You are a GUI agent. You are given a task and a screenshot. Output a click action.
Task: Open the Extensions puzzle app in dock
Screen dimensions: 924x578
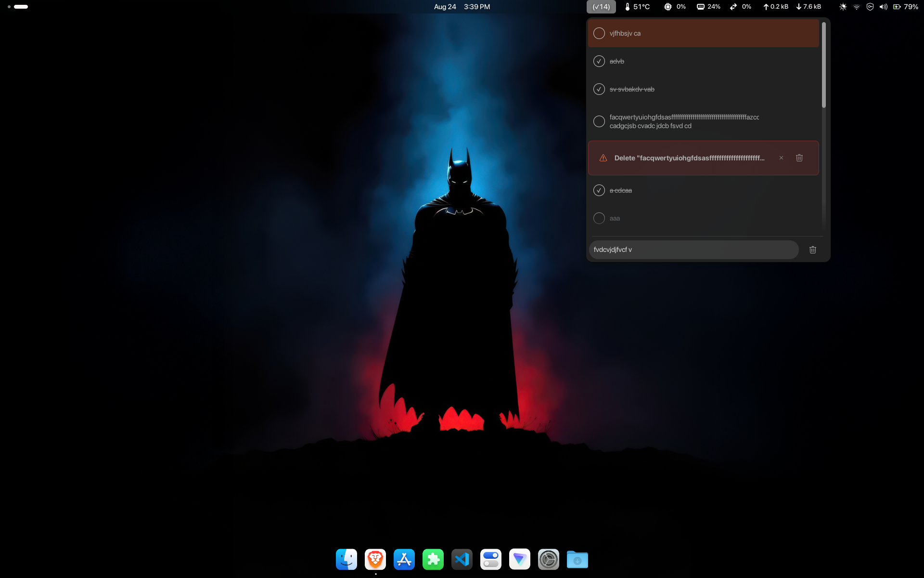433,559
